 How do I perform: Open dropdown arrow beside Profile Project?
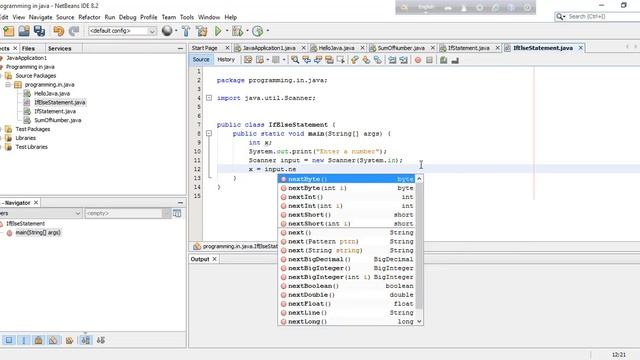point(268,31)
